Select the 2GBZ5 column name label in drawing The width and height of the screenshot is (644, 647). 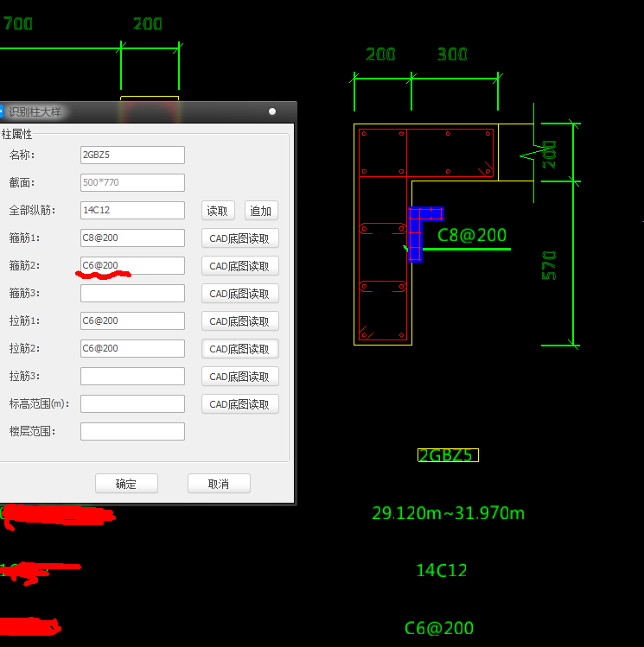(448, 455)
